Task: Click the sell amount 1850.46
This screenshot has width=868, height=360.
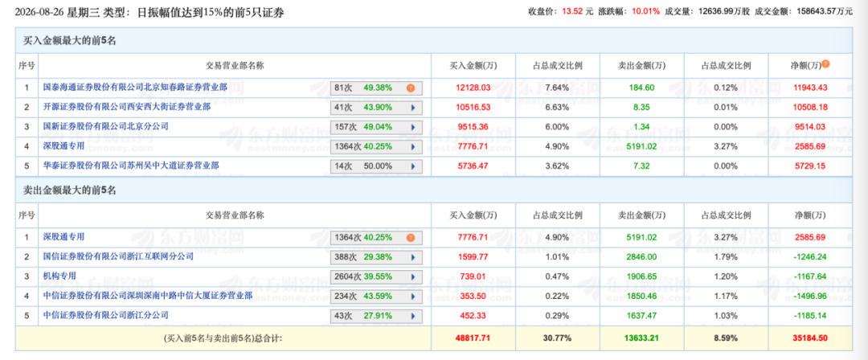Action: pos(642,297)
